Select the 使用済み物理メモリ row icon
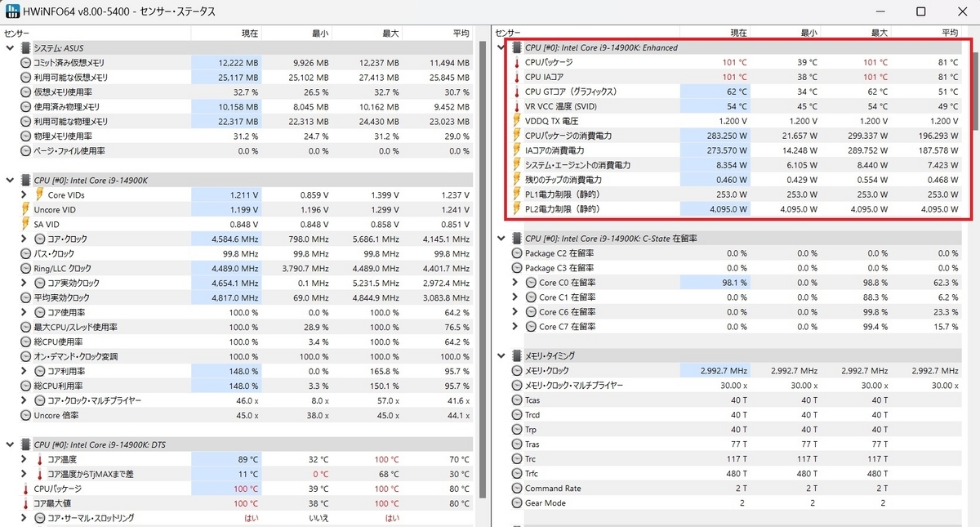The width and height of the screenshot is (980, 527). (x=26, y=107)
